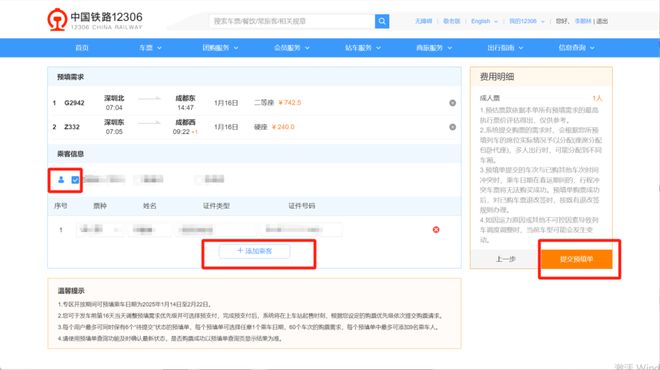Image resolution: width=660 pixels, height=370 pixels.
Task: Click the 09:22 arrival time
Action: point(181,132)
